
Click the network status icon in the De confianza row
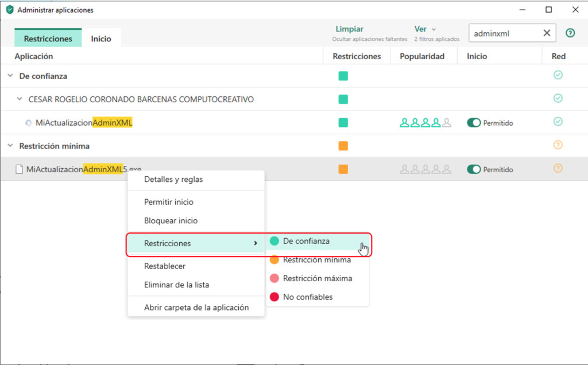[x=558, y=75]
